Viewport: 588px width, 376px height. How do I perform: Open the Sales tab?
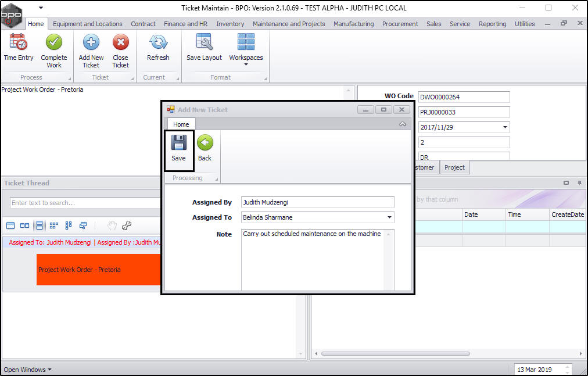click(x=434, y=24)
